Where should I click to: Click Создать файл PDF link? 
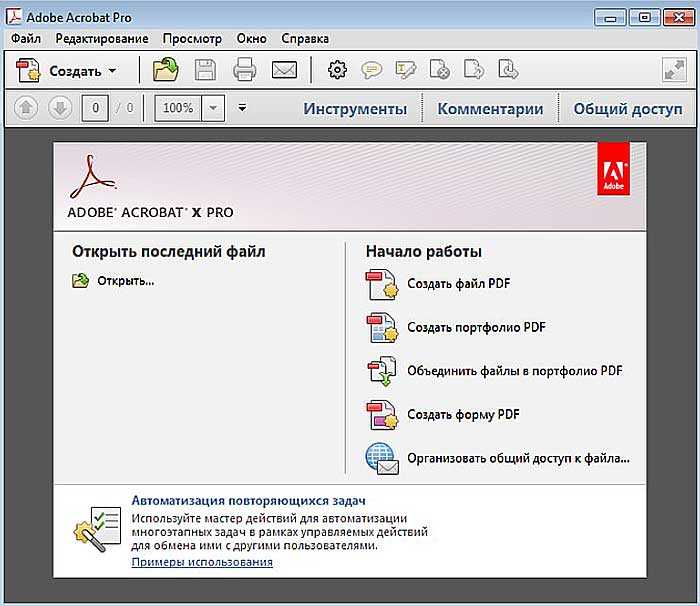pos(458,284)
